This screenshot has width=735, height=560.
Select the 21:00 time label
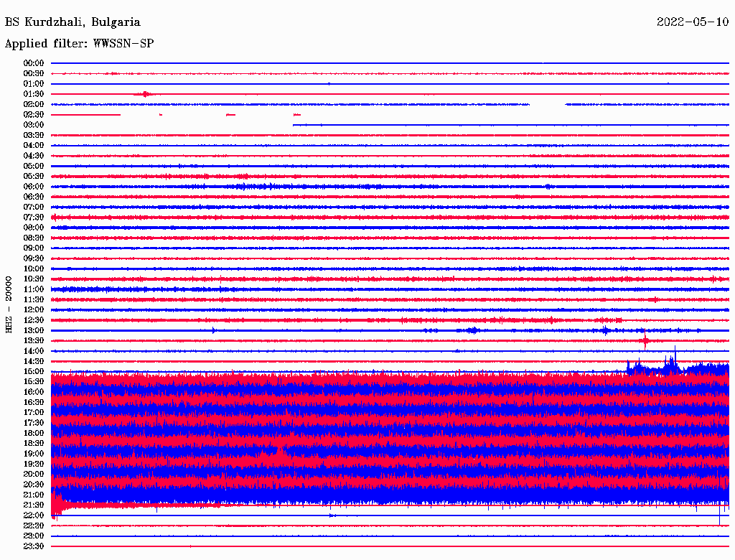[34, 495]
